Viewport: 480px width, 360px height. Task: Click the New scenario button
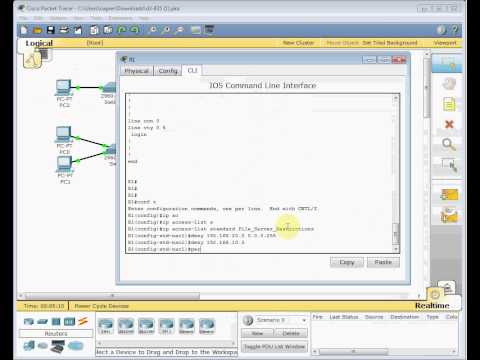(x=257, y=333)
